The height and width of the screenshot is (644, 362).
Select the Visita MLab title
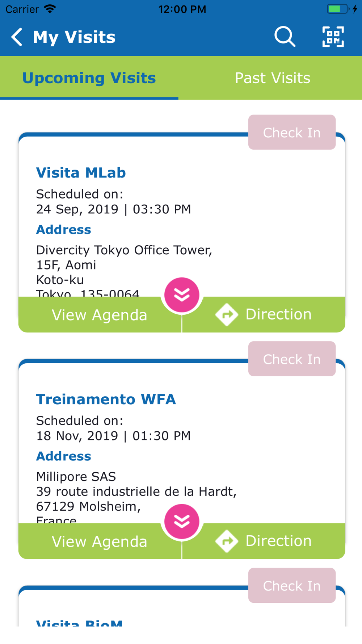click(81, 173)
